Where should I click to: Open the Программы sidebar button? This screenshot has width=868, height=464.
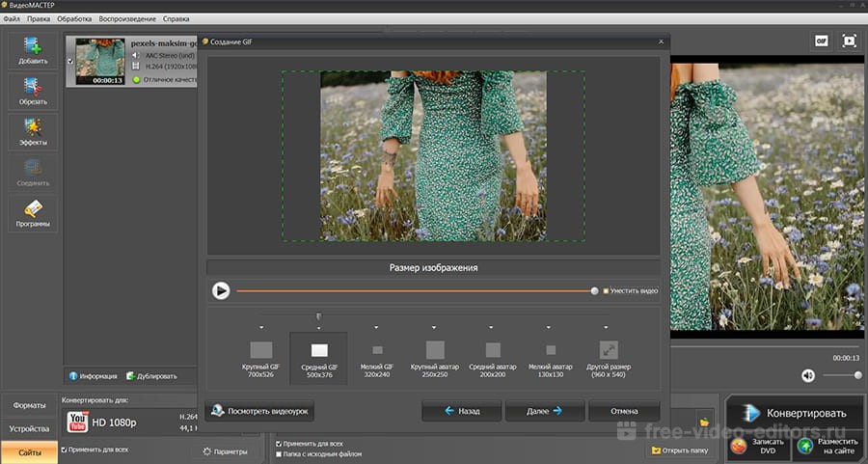(x=32, y=213)
